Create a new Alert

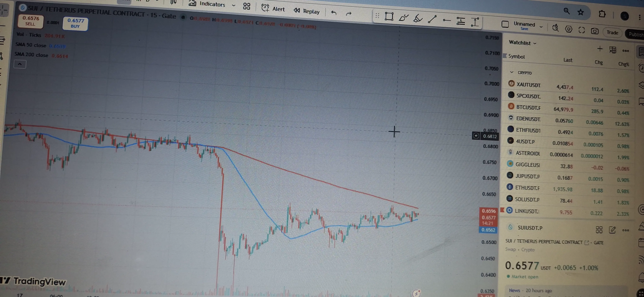coord(273,9)
